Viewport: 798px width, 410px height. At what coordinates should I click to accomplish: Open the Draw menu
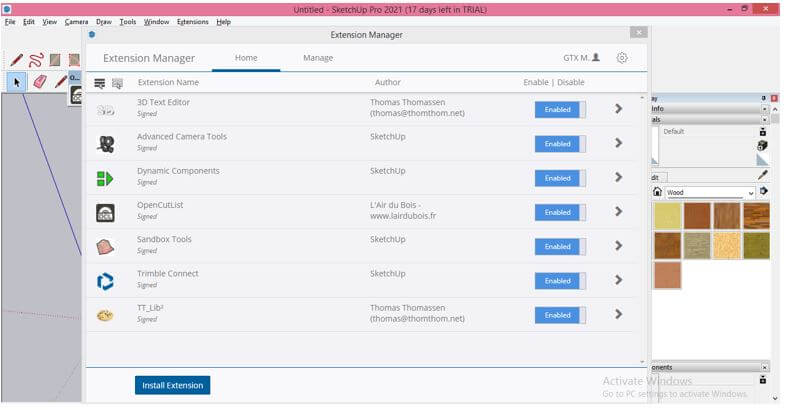(x=104, y=22)
